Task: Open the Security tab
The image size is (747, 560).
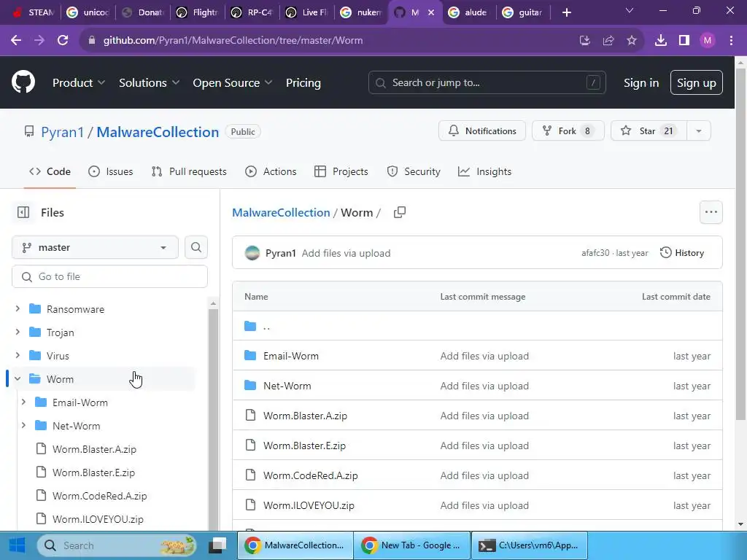Action: coord(414,171)
